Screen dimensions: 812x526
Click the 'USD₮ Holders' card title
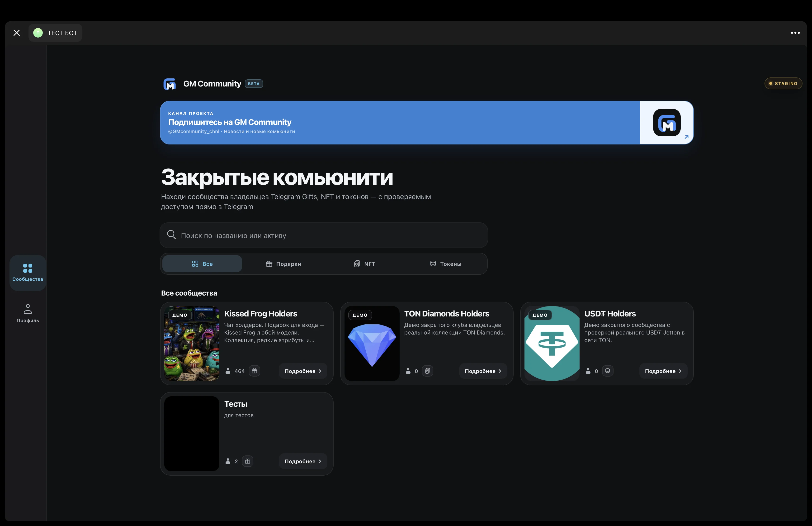coord(610,314)
